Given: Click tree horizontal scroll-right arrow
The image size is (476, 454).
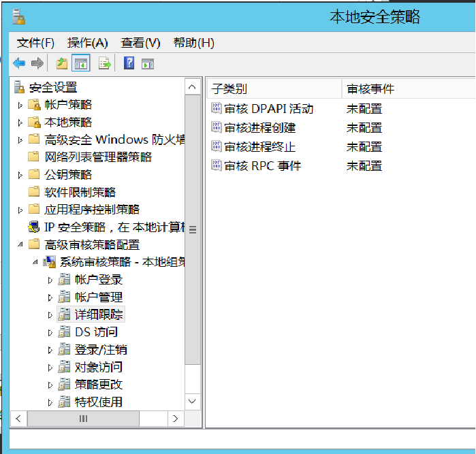Looking at the screenshot, I should point(176,419).
